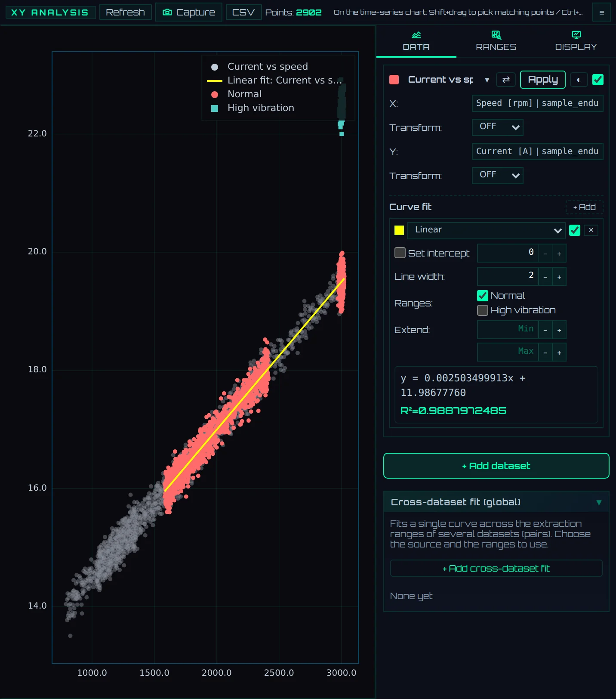Switch to the RANGES tab
This screenshot has height=699, width=616.
(496, 41)
